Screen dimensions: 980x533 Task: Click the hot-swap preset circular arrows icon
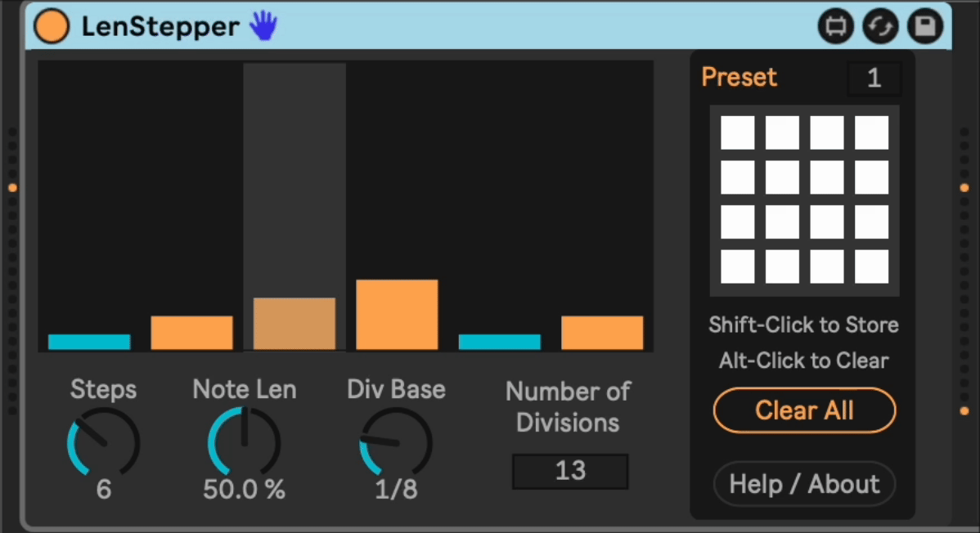coord(880,27)
